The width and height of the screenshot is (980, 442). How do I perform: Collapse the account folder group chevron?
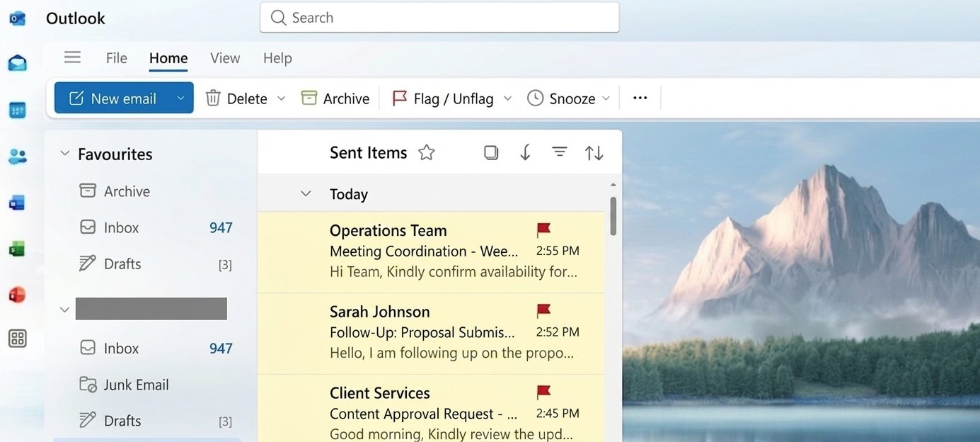[64, 310]
